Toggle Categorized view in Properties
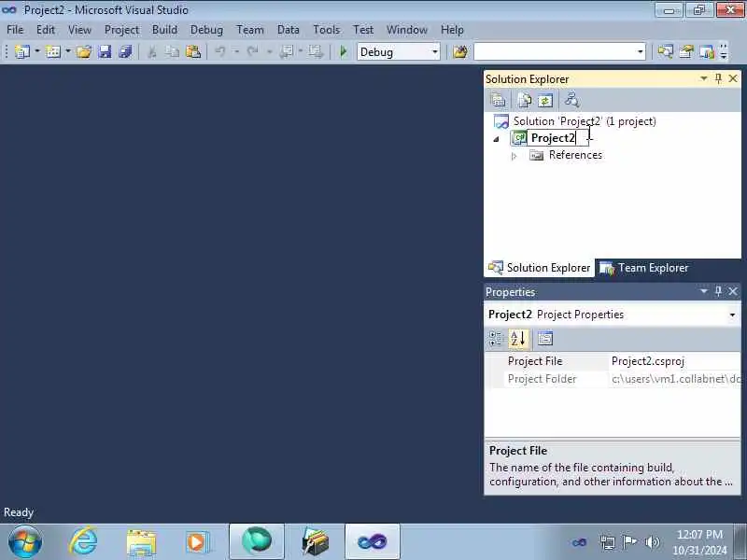Viewport: 747px width, 560px height. pos(496,339)
